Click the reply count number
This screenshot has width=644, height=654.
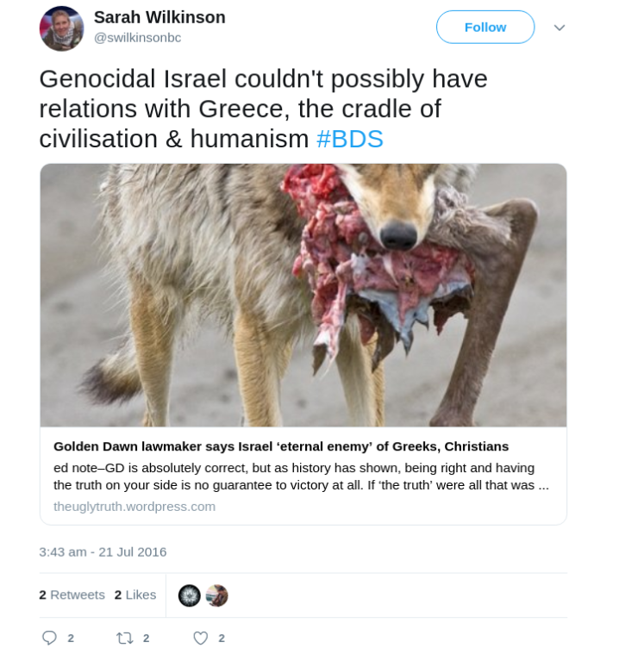71,638
